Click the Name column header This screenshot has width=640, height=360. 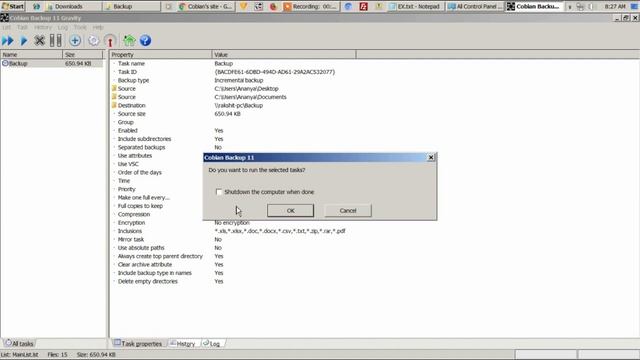click(31, 54)
